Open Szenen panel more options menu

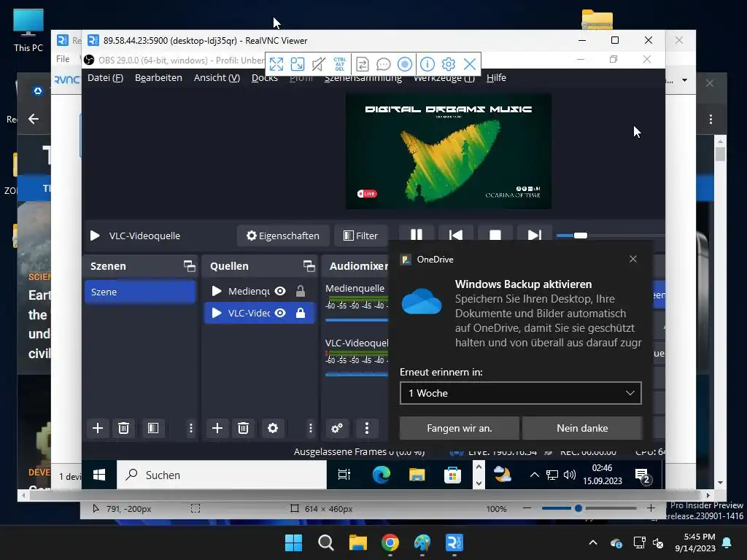click(190, 428)
